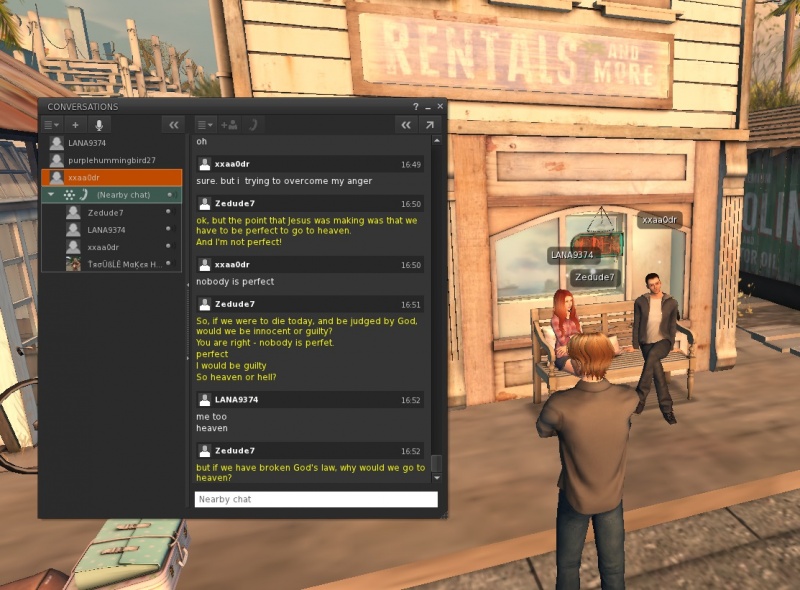Click the add participant icon in chat toolbar

pyautogui.click(x=229, y=125)
